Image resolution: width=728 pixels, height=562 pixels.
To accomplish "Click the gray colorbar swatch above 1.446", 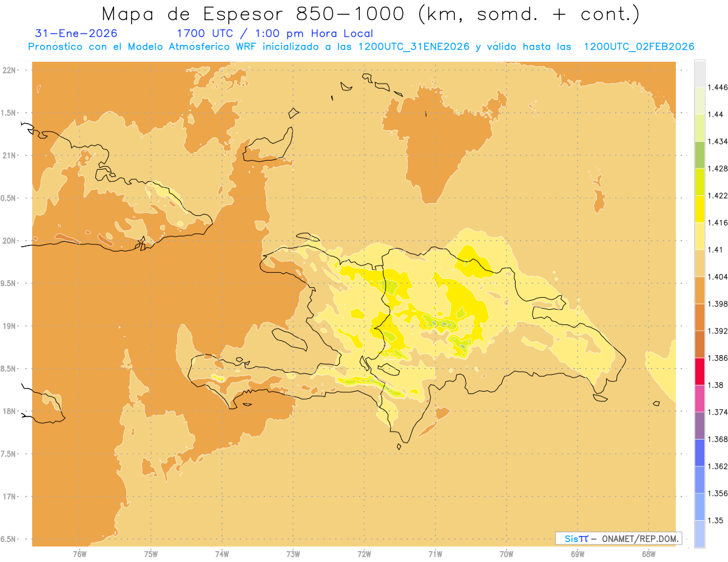I will tap(699, 73).
